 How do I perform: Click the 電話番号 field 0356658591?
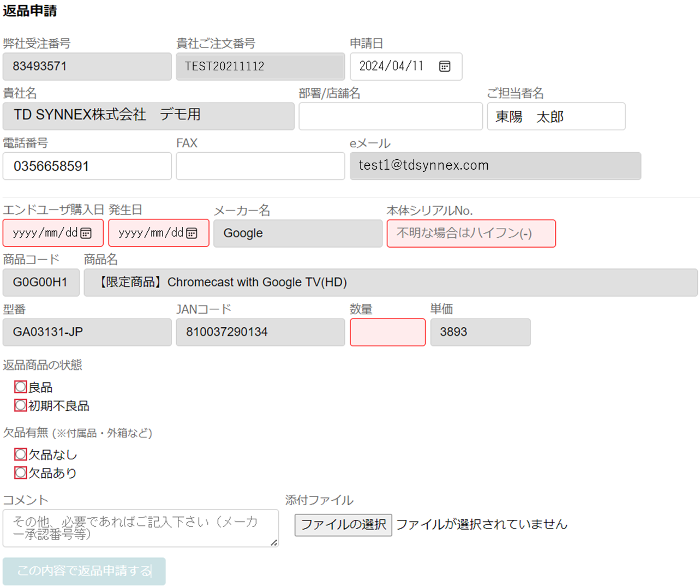87,166
